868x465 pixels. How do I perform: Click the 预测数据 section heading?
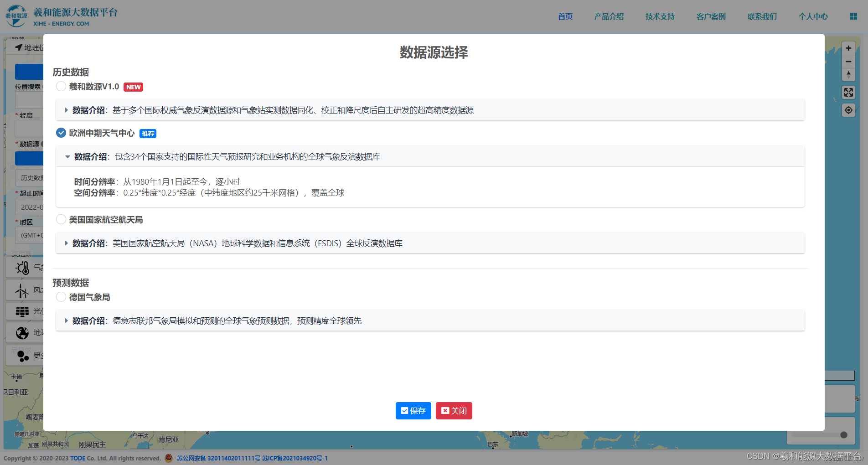(71, 283)
